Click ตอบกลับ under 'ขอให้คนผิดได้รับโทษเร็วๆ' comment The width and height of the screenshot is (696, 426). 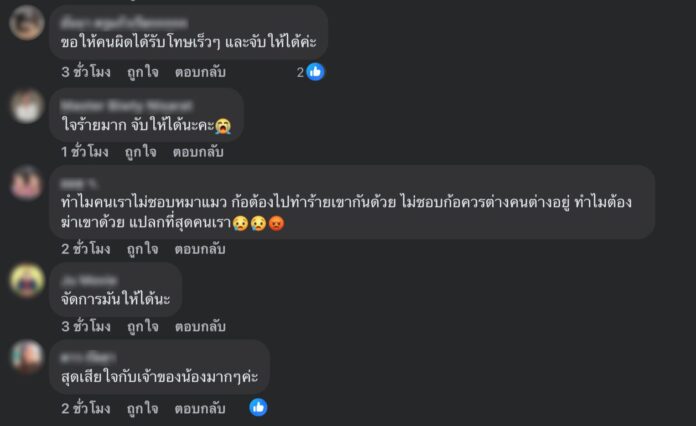click(x=200, y=72)
